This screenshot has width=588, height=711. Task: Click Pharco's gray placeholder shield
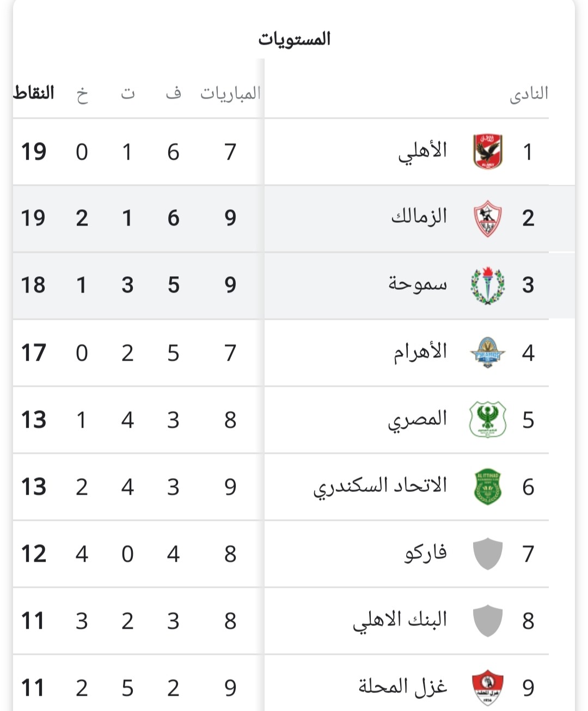[487, 554]
